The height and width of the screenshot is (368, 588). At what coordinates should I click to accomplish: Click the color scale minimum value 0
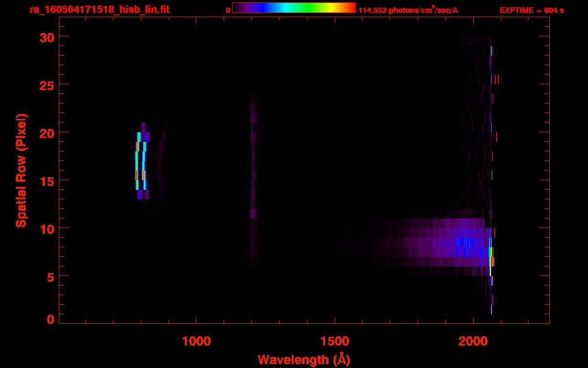pyautogui.click(x=228, y=10)
